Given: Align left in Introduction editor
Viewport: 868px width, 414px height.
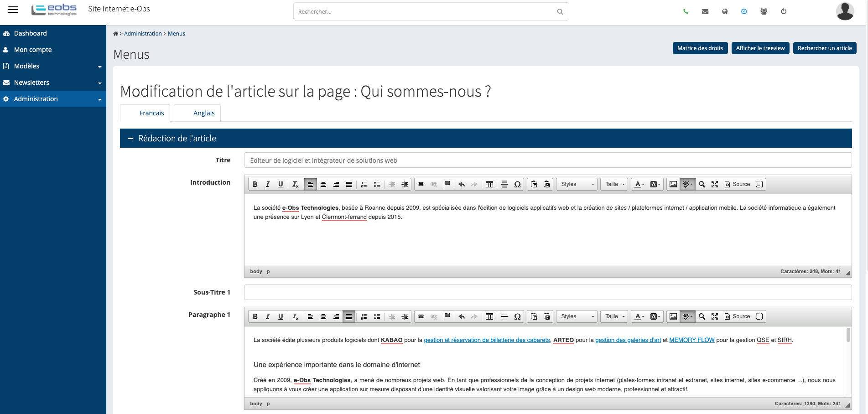Looking at the screenshot, I should (310, 184).
